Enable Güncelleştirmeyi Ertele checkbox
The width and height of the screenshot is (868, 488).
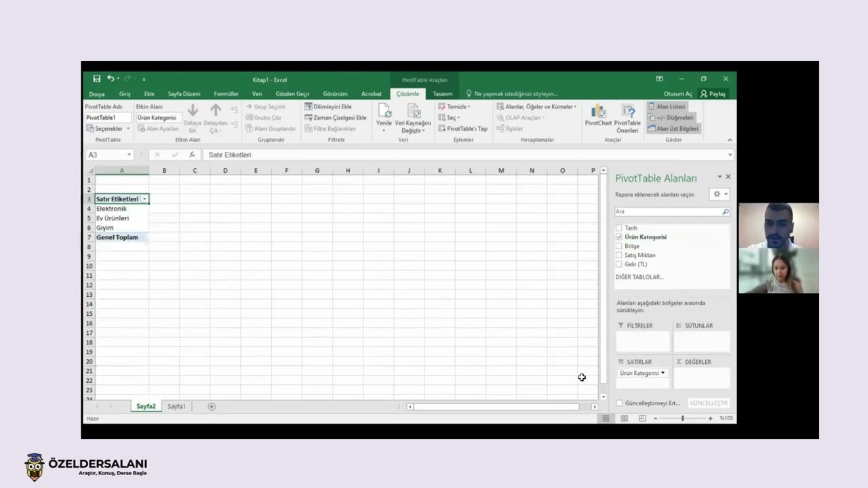(x=619, y=403)
